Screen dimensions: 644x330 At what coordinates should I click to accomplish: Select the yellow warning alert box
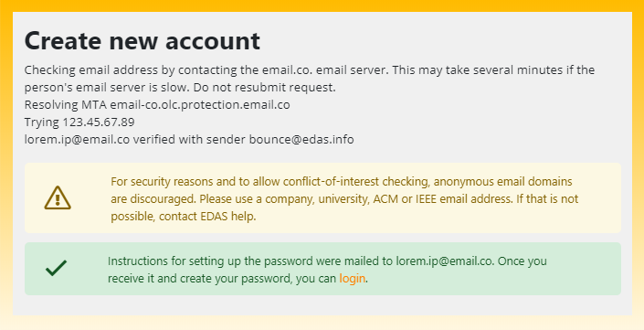coord(322,197)
